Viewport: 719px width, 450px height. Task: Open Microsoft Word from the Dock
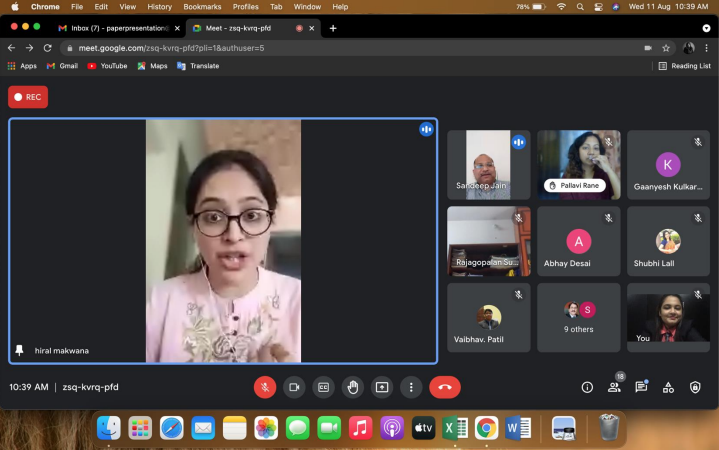518,428
